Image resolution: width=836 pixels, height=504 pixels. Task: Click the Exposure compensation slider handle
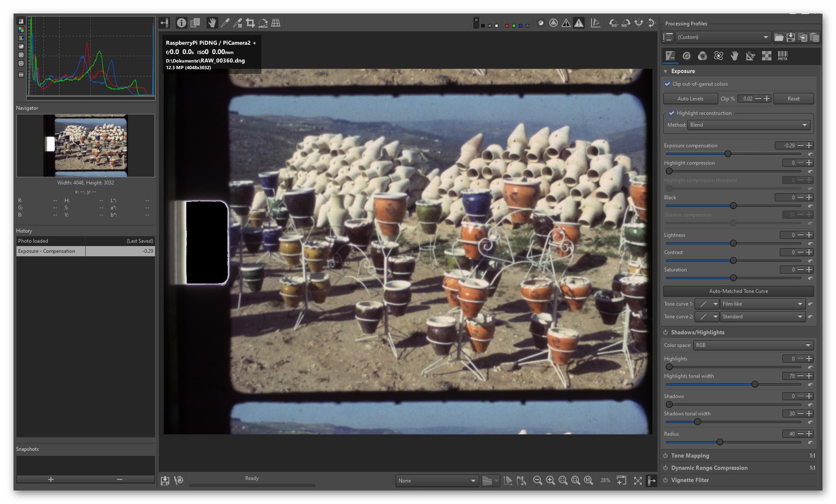point(728,154)
